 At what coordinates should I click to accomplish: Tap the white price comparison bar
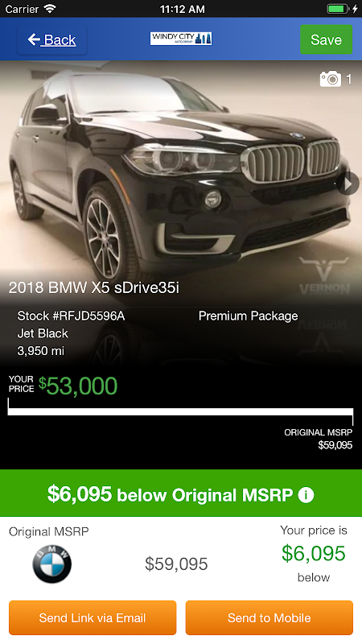pos(180,412)
